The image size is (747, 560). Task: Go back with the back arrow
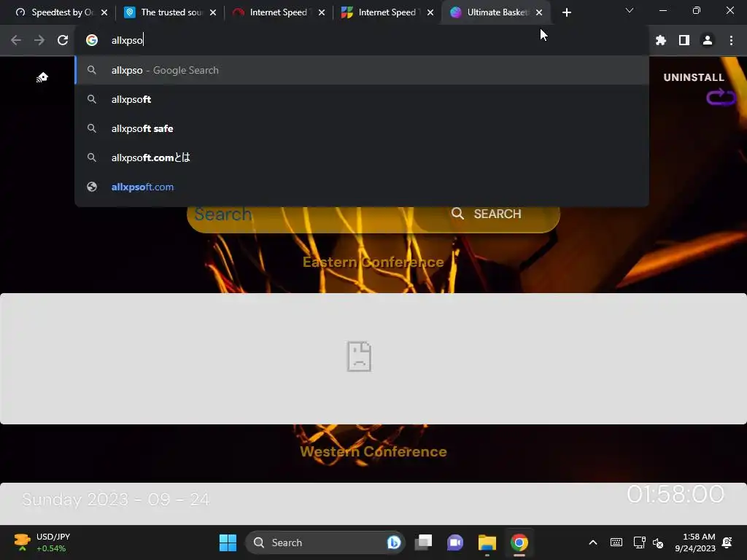[16, 41]
